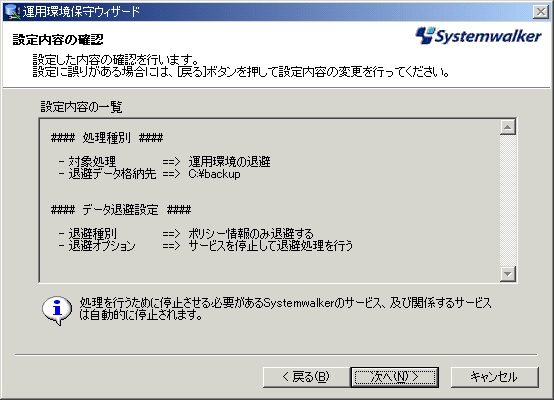Go back with the < 戻る(B) button

click(306, 377)
